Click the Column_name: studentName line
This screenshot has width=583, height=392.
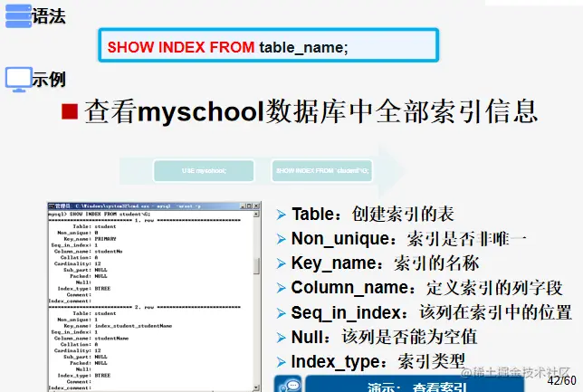91,339
